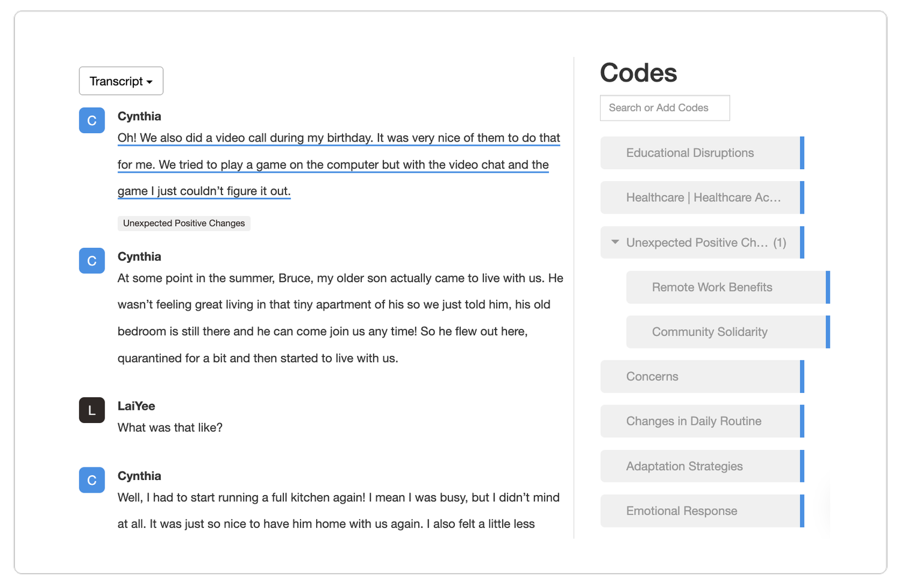This screenshot has height=588, width=900.
Task: Click Cynthia's avatar next to the last message
Action: [x=91, y=480]
